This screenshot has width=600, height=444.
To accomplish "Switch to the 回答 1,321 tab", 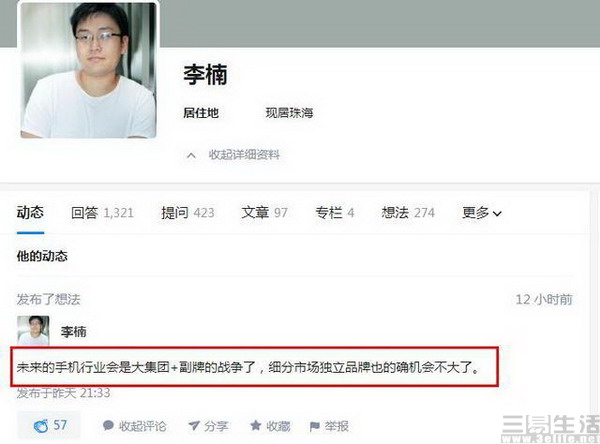I will 103,212.
